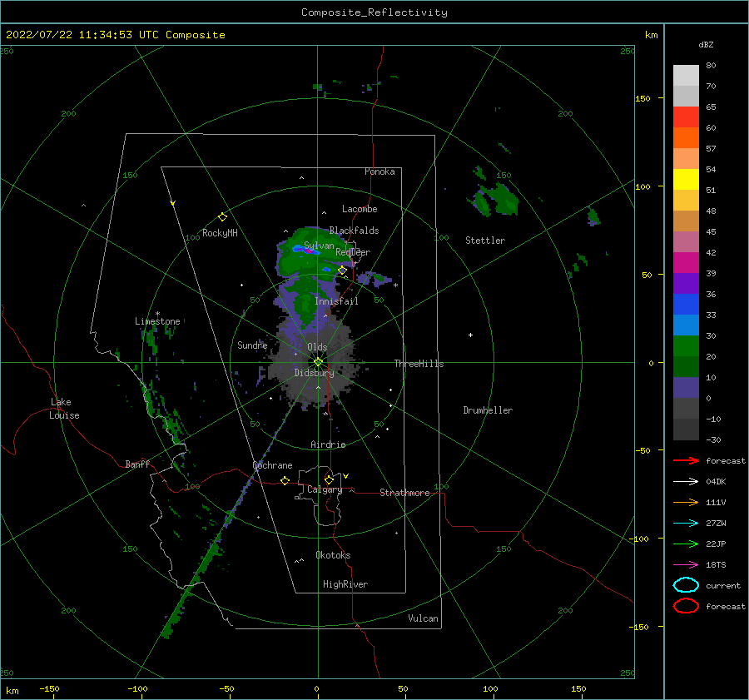Select the Stettler city label
Screen dimensions: 749x700
click(485, 241)
